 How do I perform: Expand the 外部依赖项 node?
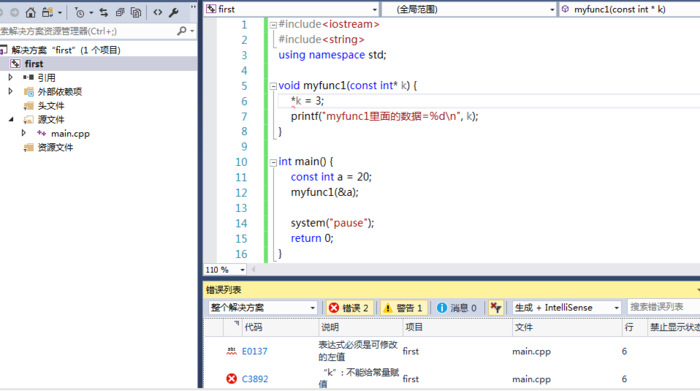11,92
